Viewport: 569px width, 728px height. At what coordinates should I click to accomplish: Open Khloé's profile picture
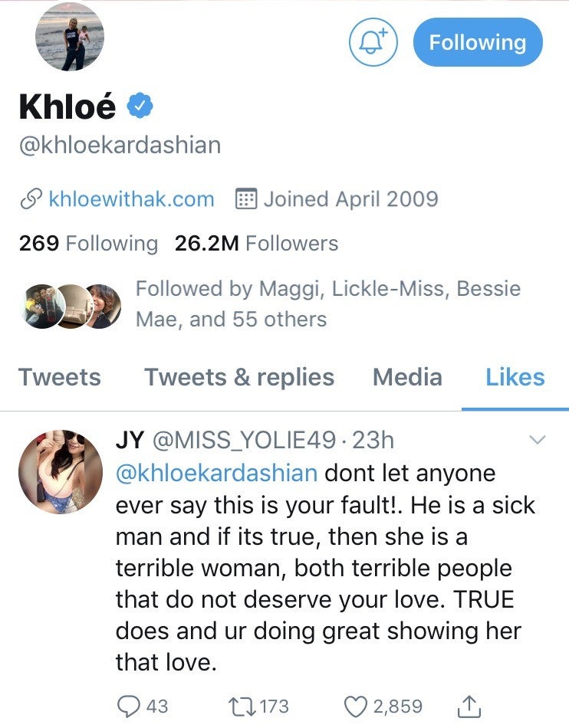click(70, 36)
